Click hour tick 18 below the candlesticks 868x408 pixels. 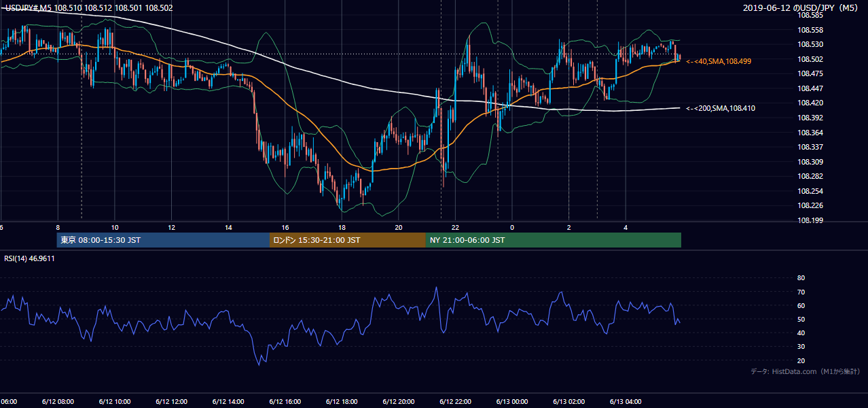342,227
